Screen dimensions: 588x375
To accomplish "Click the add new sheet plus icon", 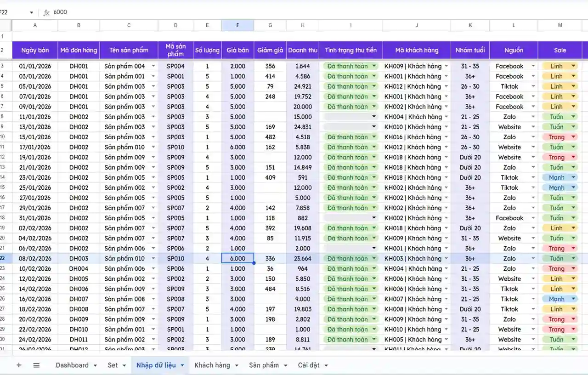I will point(19,365).
